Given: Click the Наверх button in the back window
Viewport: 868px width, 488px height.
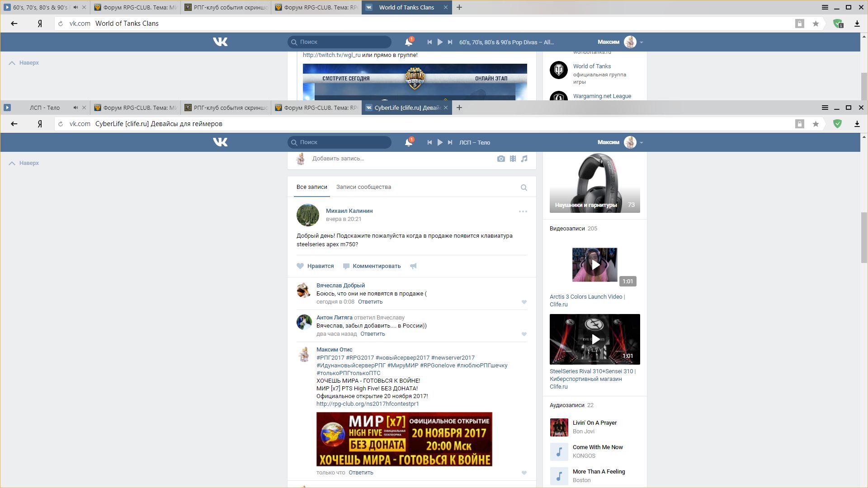Looking at the screenshot, I should point(24,63).
